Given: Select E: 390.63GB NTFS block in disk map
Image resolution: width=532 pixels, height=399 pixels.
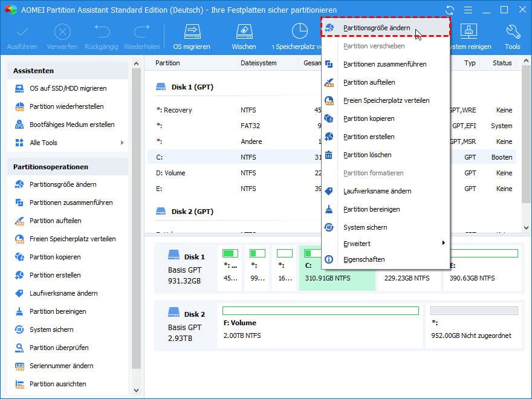Looking at the screenshot, I should 482,268.
